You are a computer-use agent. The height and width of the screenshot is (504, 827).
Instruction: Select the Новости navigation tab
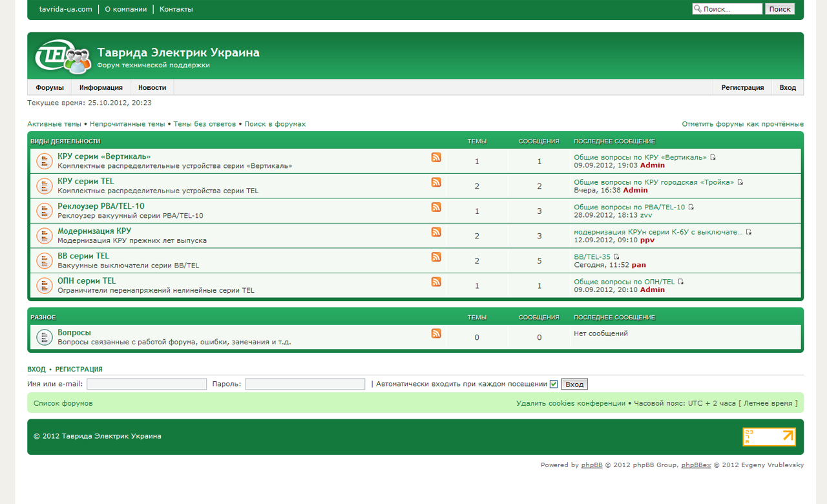(152, 88)
